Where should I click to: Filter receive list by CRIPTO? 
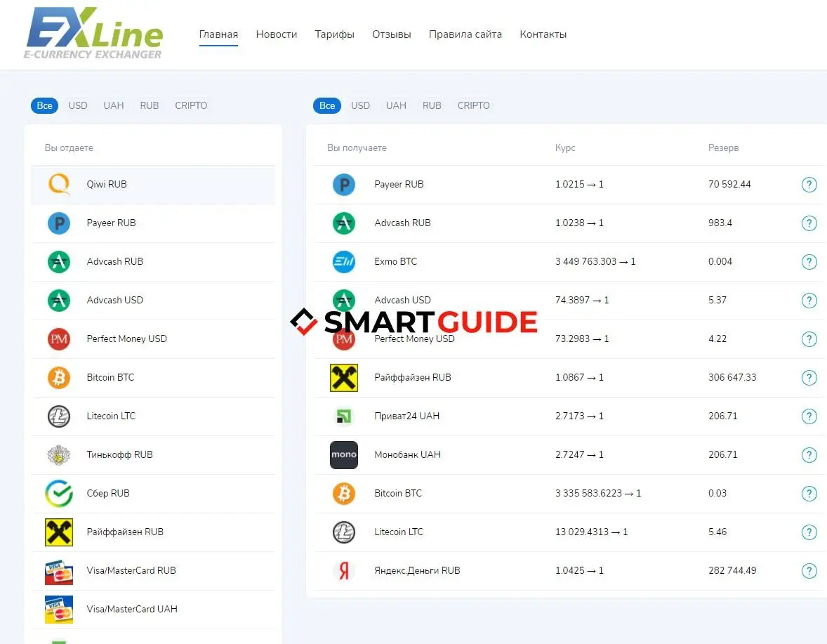coord(474,105)
